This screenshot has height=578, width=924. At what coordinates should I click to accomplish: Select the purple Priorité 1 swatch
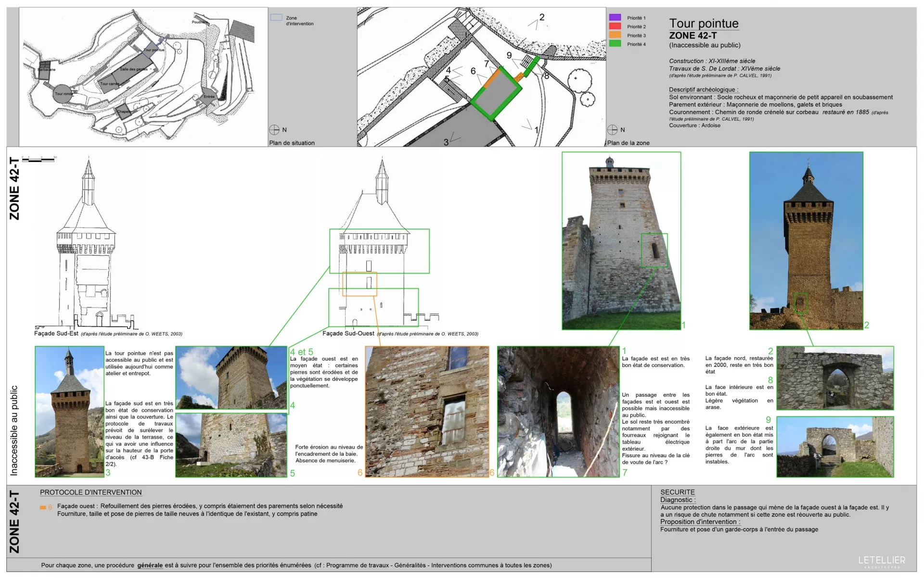click(x=615, y=18)
